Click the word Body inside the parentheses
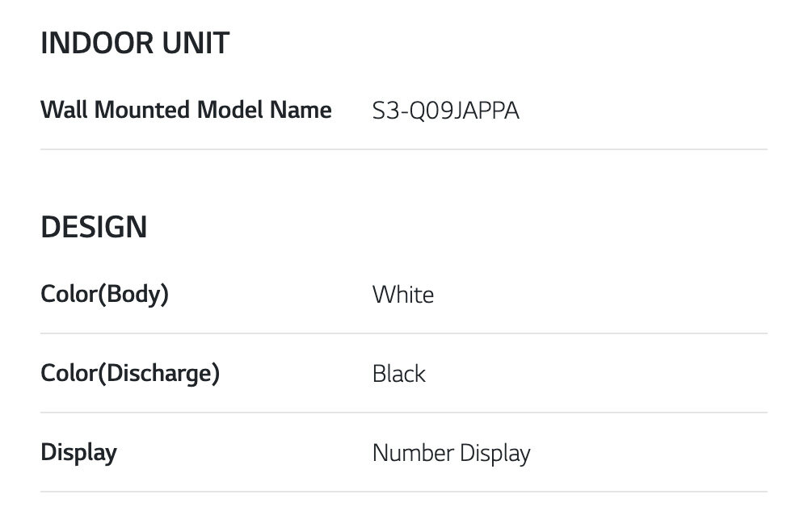 point(133,294)
